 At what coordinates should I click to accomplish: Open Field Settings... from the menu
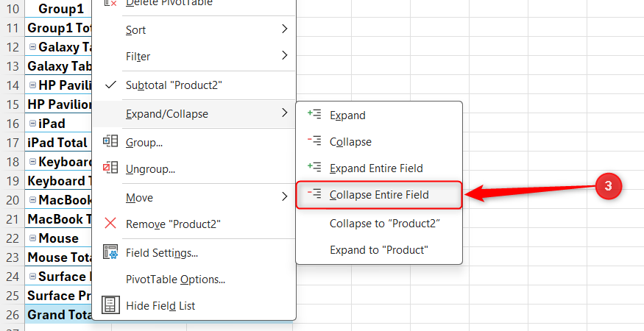(194, 253)
